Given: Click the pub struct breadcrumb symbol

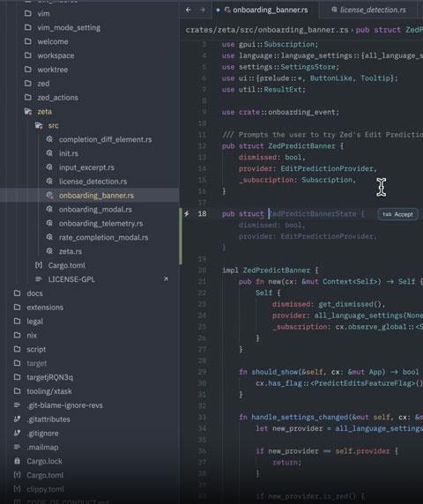Looking at the screenshot, I should coord(378,30).
